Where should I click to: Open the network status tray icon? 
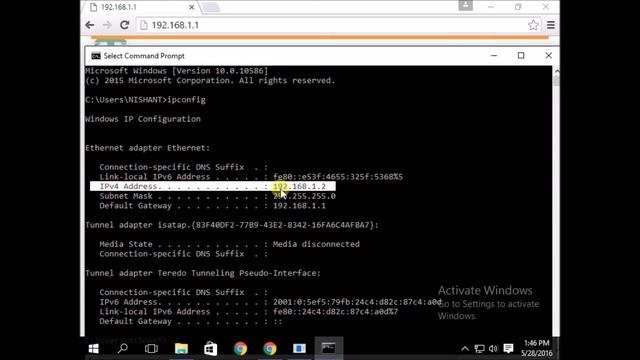(479, 349)
